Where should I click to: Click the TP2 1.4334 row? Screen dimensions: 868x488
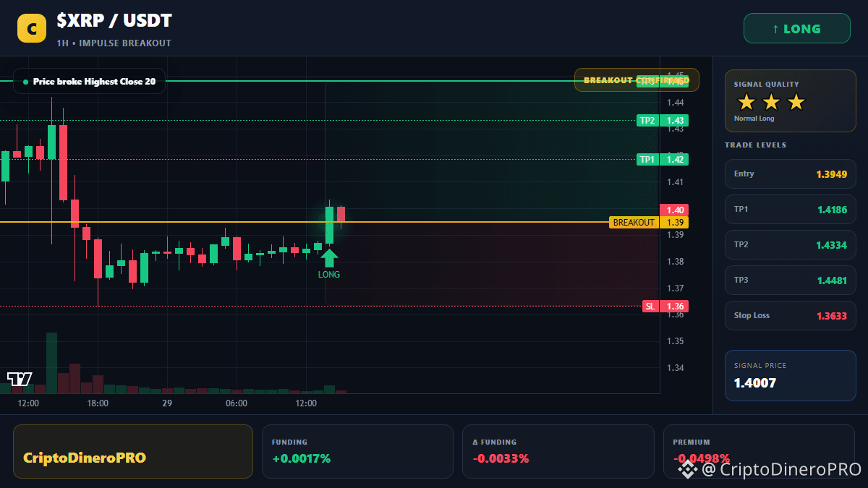[x=790, y=244]
